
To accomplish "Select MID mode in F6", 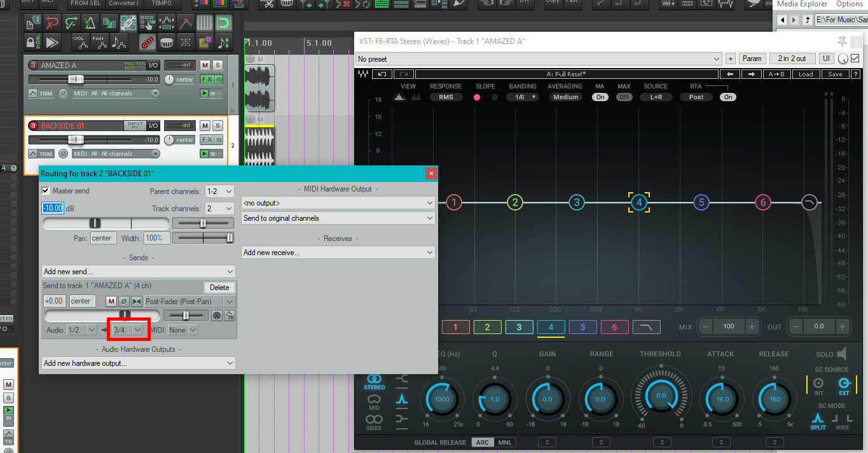I will coord(374,402).
